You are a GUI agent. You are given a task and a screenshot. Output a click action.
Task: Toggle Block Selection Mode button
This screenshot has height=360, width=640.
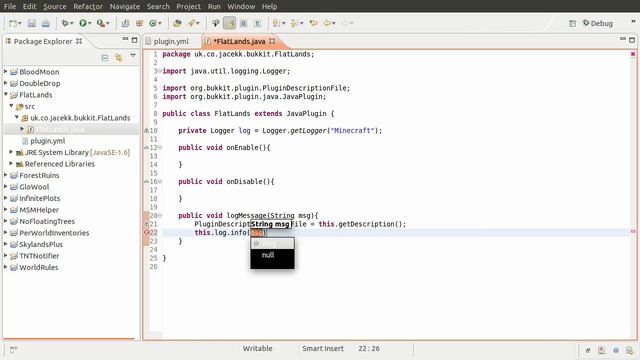pos(243,23)
